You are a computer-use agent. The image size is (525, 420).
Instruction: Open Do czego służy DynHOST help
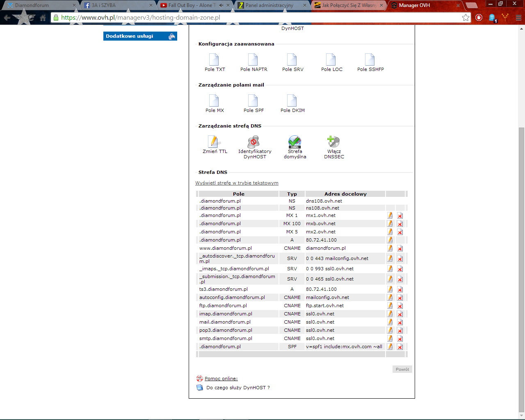(x=238, y=388)
